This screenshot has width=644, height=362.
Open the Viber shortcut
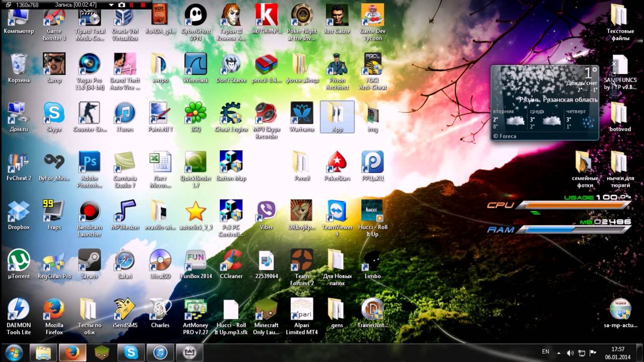click(x=266, y=215)
